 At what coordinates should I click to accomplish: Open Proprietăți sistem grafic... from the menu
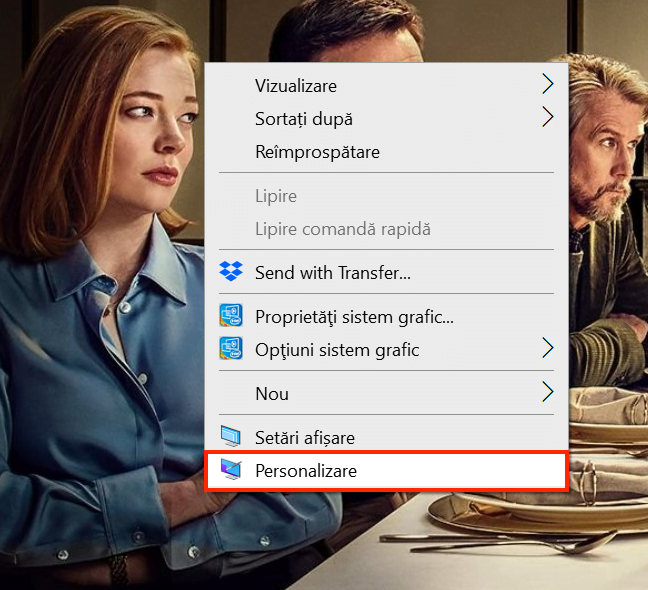point(354,318)
